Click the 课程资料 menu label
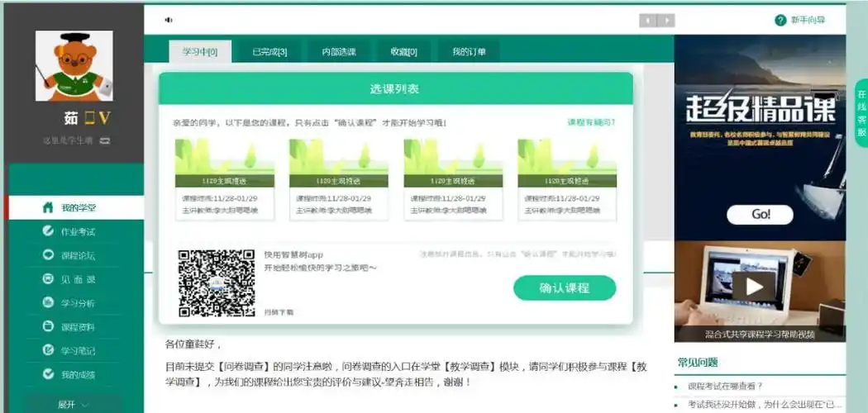 coord(78,327)
